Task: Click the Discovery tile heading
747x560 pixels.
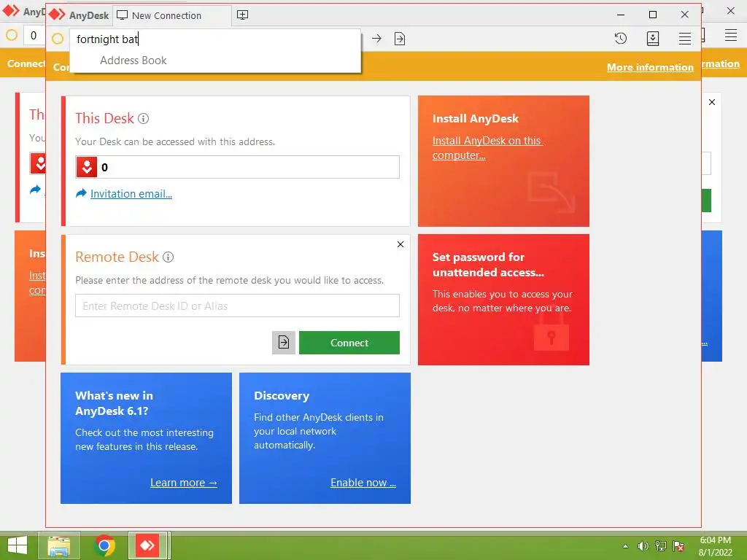Action: [282, 395]
